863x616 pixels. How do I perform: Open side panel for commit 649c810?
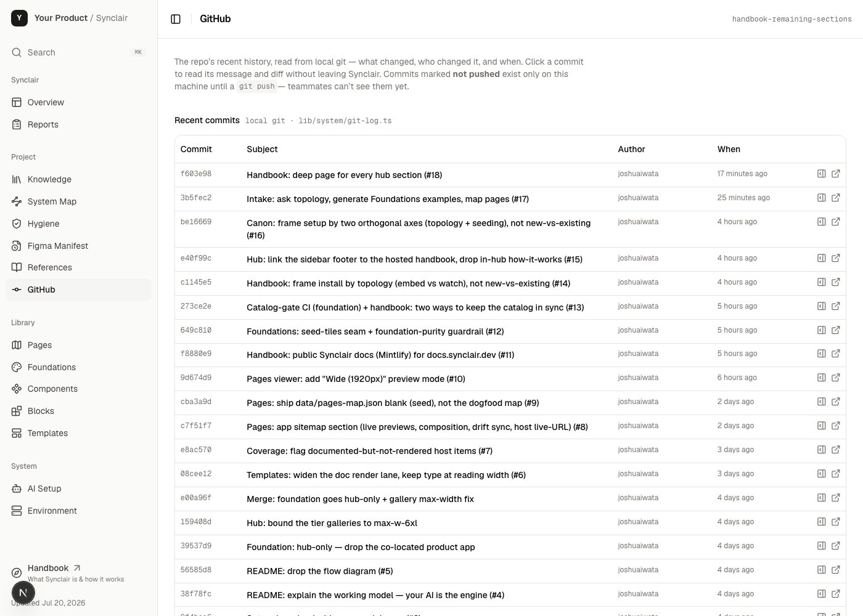pos(821,330)
